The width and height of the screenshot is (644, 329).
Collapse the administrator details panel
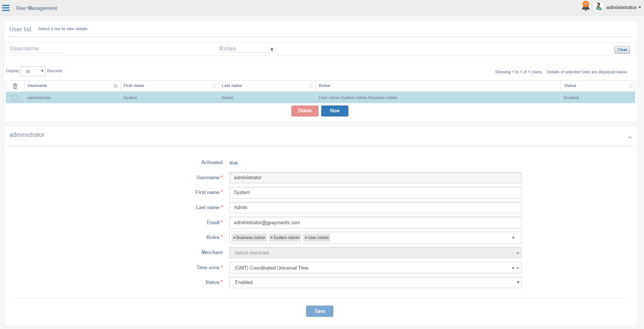tap(630, 137)
